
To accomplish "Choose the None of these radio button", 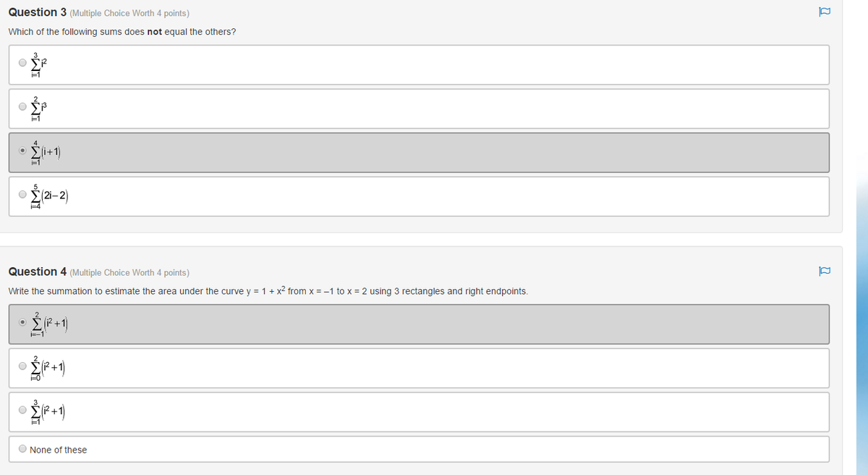I will pyautogui.click(x=23, y=450).
